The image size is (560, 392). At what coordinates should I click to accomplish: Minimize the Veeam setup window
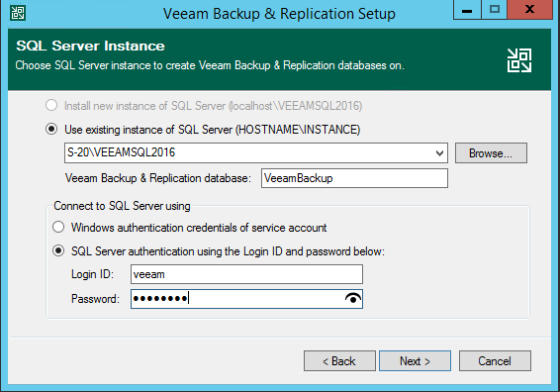point(467,10)
